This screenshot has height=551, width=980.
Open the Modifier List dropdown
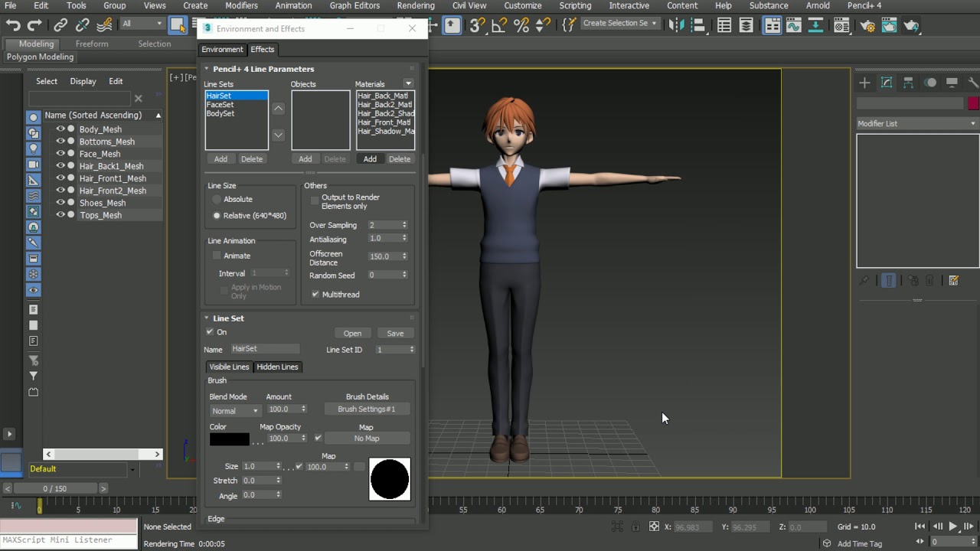(x=916, y=123)
